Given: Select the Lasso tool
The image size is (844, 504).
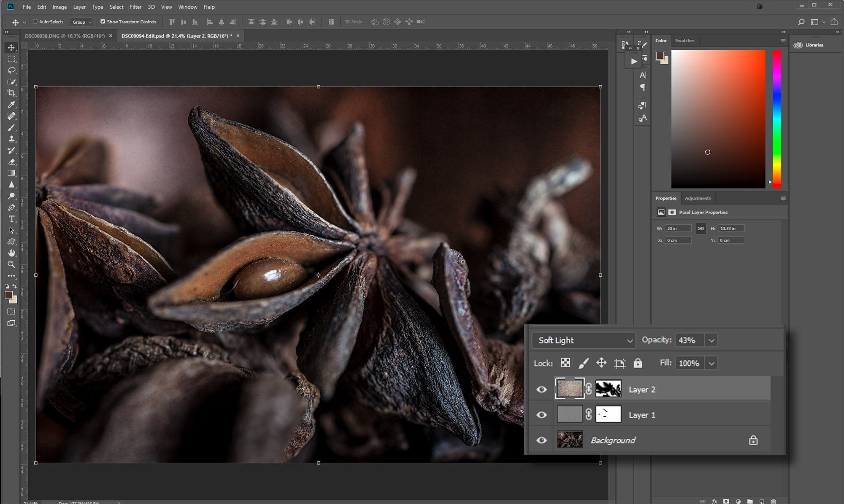Looking at the screenshot, I should click(x=11, y=70).
